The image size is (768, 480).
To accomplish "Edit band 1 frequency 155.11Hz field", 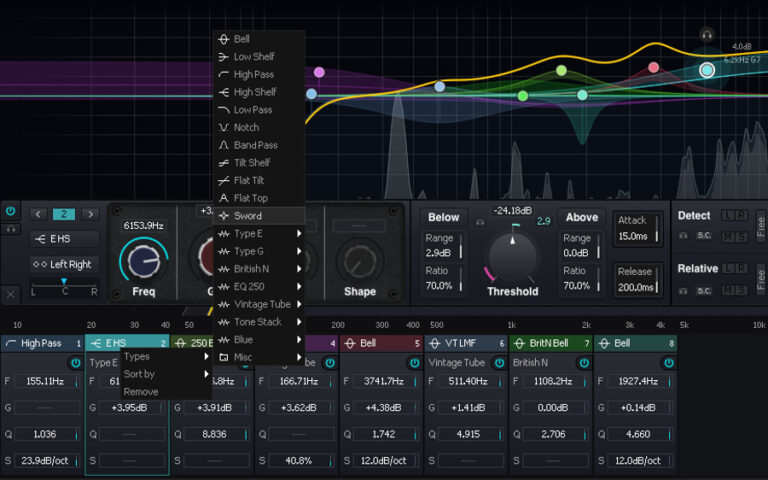I will (x=47, y=381).
